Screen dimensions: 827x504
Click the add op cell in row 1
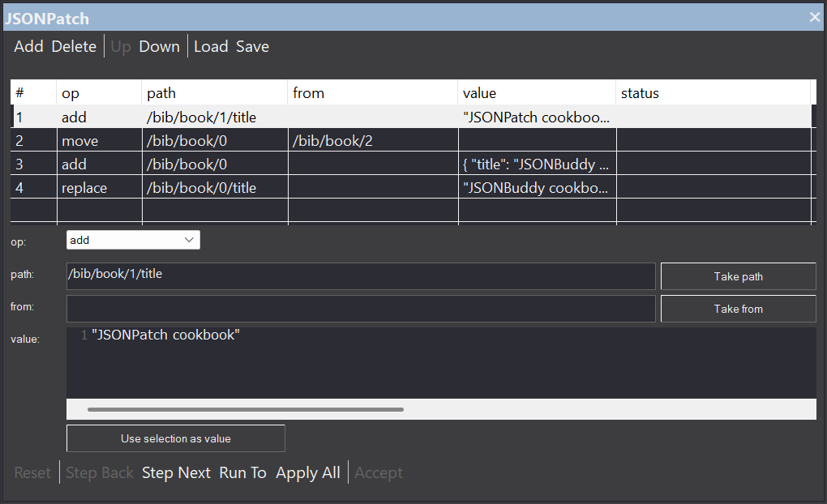pos(99,117)
